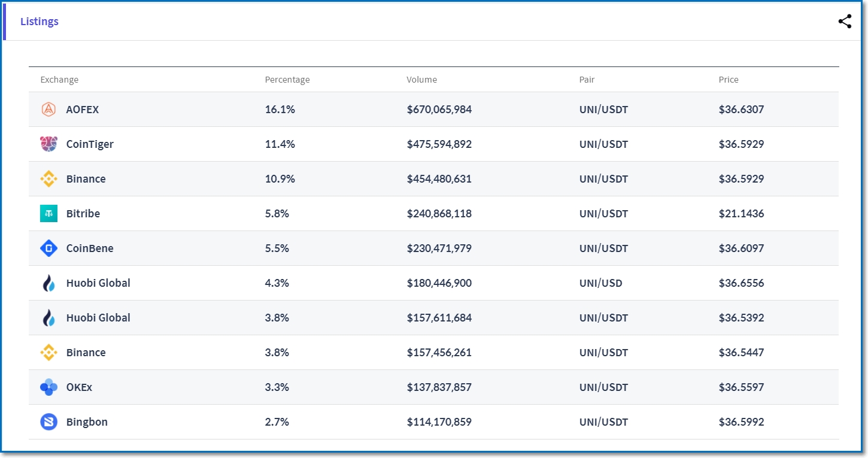Sort by the Volume column header
The height and width of the screenshot is (458, 868).
click(x=421, y=80)
